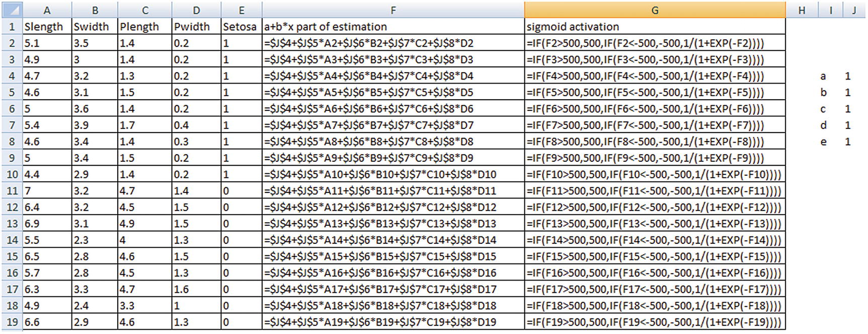Select cell C18 with value 3.3
This screenshot has width=868, height=334.
click(144, 306)
